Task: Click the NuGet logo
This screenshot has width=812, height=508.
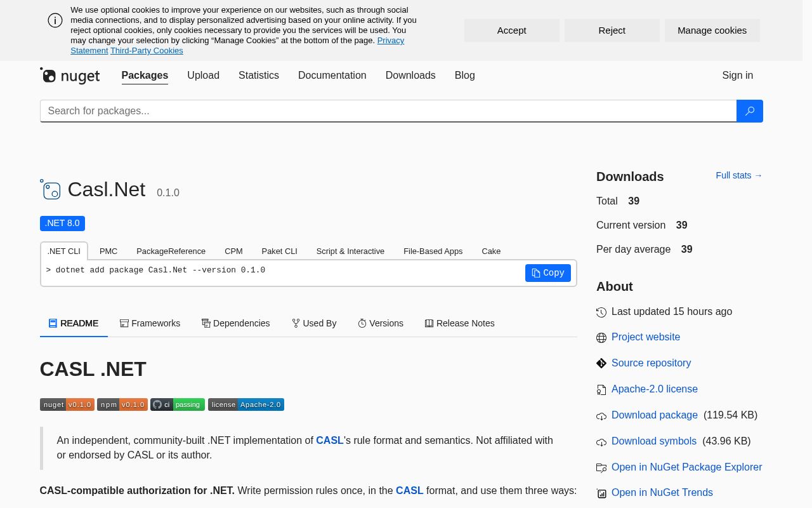Action: pos(70,76)
